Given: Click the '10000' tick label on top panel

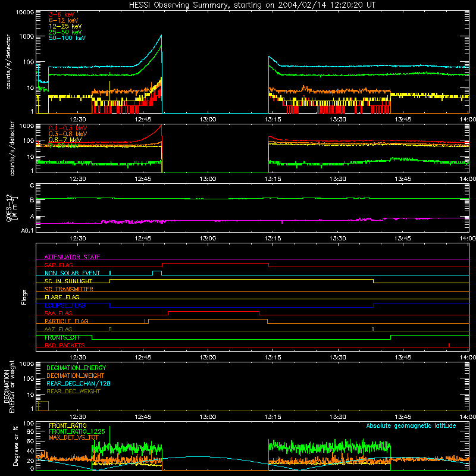Looking at the screenshot, I should tap(25, 12).
